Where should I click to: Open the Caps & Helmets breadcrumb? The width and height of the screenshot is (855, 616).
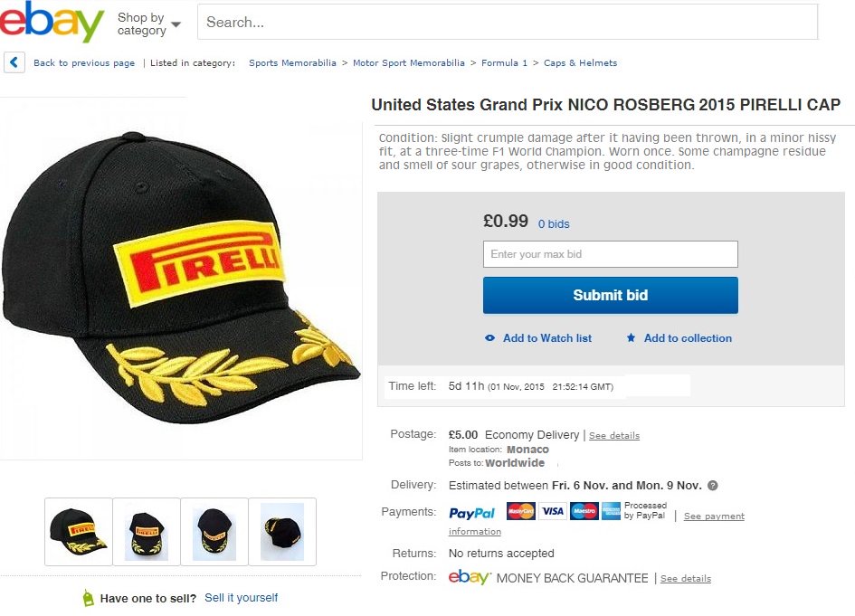click(581, 63)
